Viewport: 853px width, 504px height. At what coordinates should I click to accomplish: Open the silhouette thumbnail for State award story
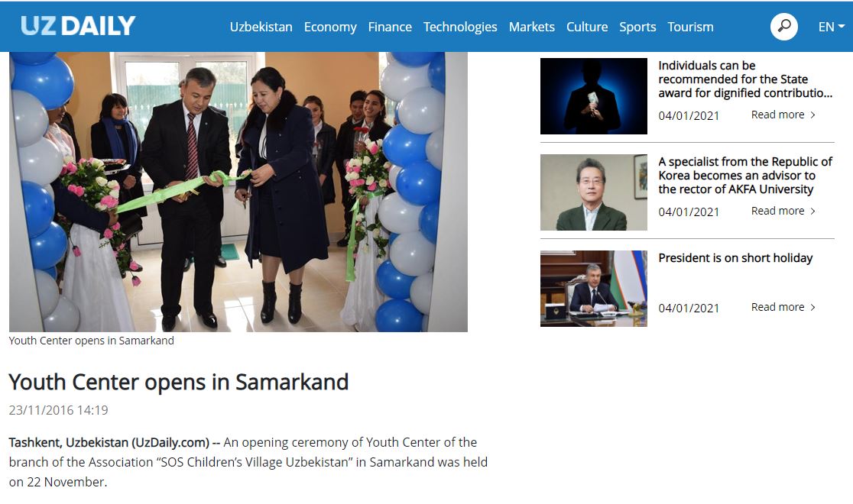594,96
